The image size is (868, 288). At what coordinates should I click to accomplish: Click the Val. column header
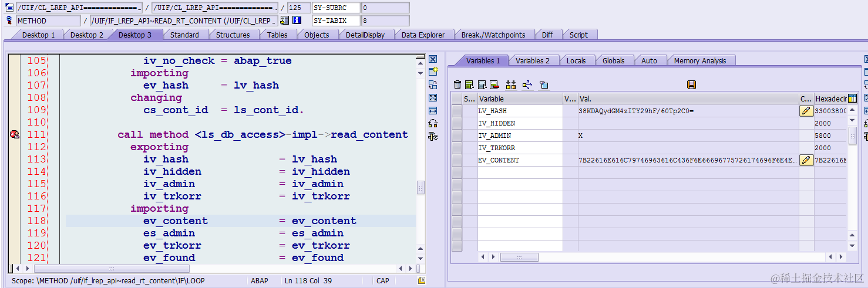[688, 99]
